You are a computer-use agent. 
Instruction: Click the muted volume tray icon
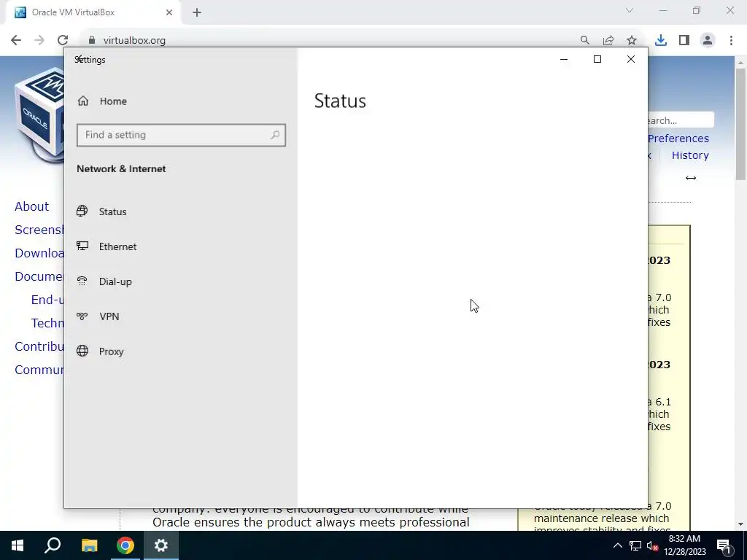pos(653,545)
